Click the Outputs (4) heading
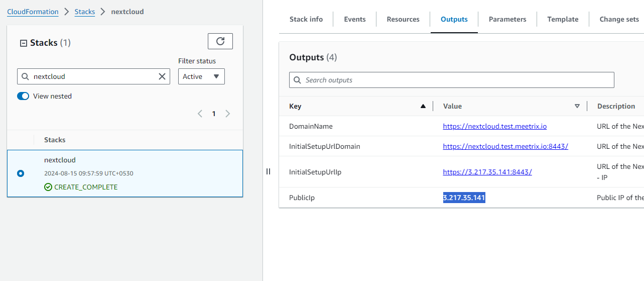The width and height of the screenshot is (644, 281). (313, 57)
